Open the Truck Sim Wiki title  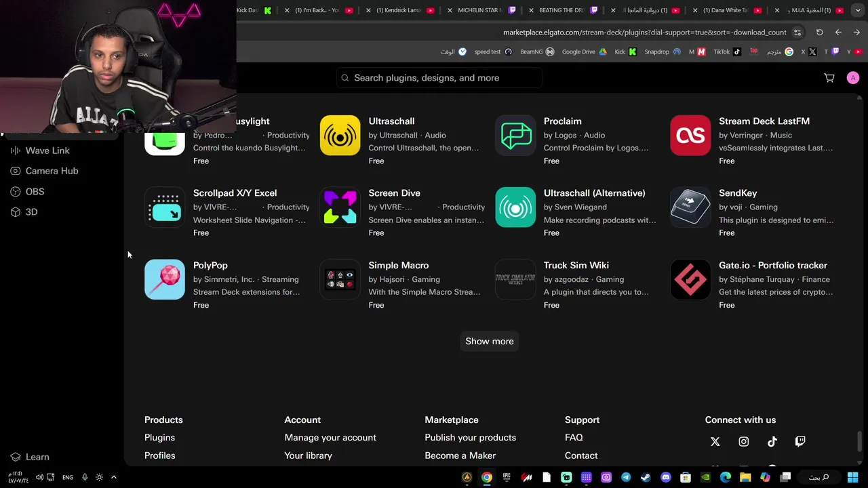click(576, 266)
